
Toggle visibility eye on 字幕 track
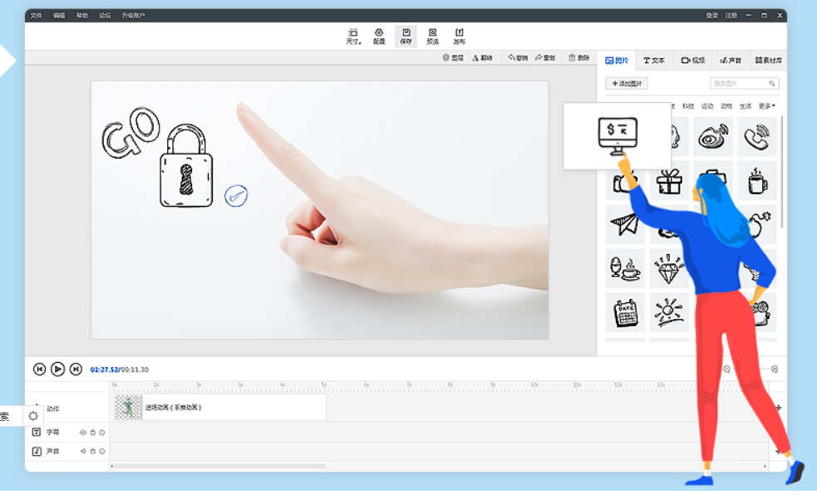click(x=82, y=433)
